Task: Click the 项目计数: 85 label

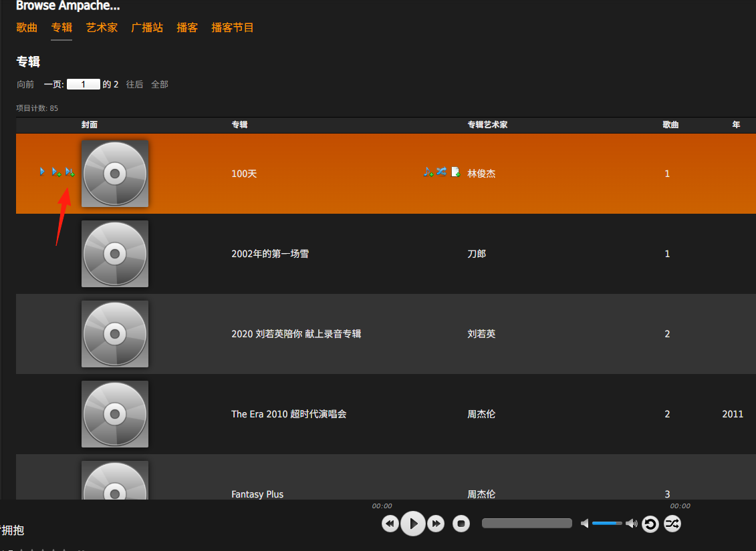Action: tap(37, 108)
